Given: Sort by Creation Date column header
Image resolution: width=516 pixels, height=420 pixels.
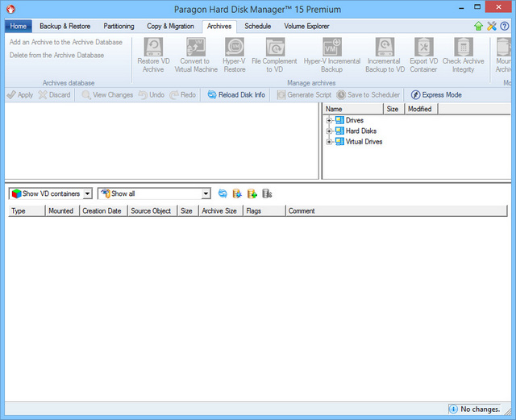Looking at the screenshot, I should [x=102, y=211].
